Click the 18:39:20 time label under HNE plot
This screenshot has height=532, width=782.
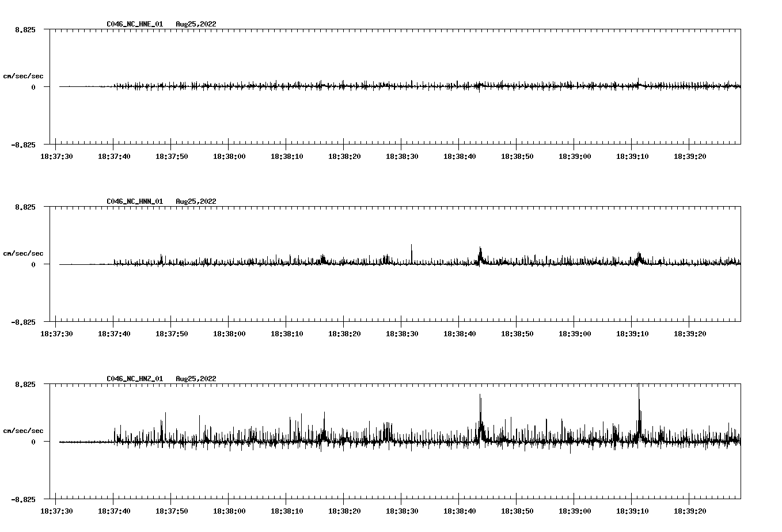click(690, 156)
